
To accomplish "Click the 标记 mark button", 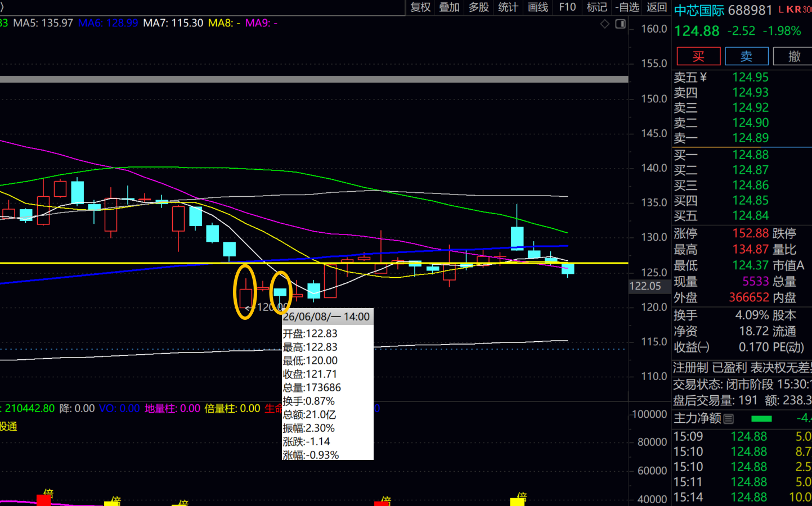I will 596,7.
